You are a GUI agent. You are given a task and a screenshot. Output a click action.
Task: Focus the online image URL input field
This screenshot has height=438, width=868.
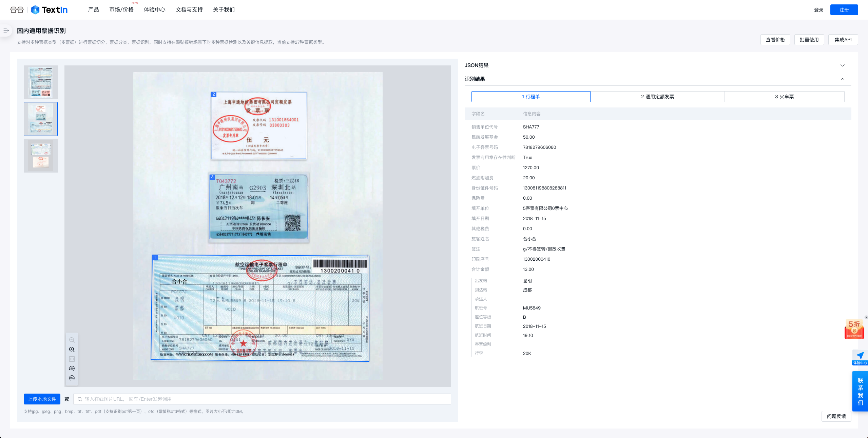pyautogui.click(x=265, y=399)
